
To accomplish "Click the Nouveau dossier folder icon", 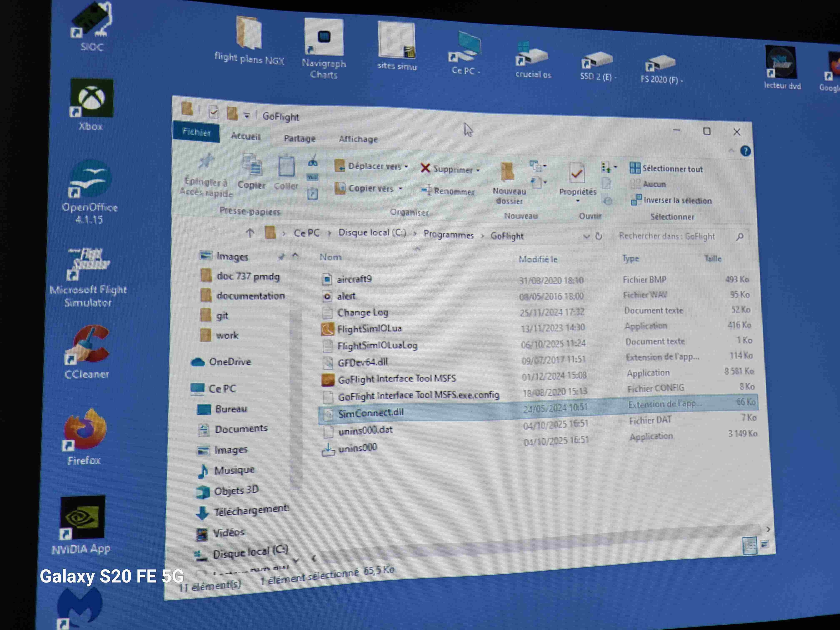I will tap(507, 172).
